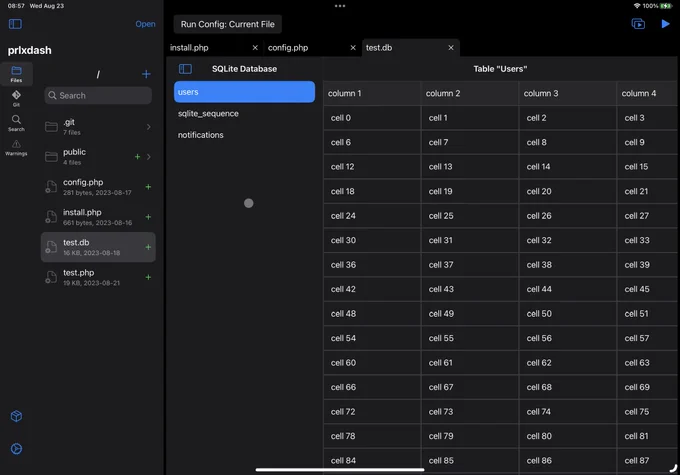The width and height of the screenshot is (680, 475).
Task: Click green plus next to test.php
Action: pyautogui.click(x=148, y=277)
